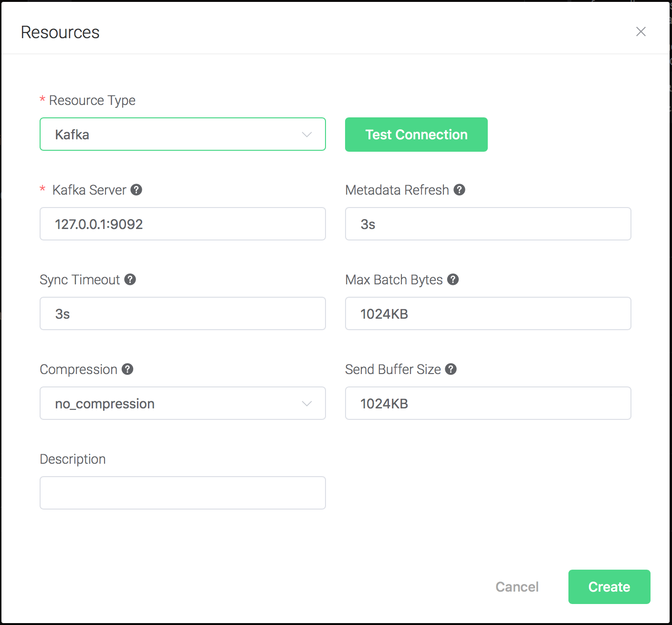Click the Max Batch Bytes input
This screenshot has height=625, width=672.
click(488, 313)
